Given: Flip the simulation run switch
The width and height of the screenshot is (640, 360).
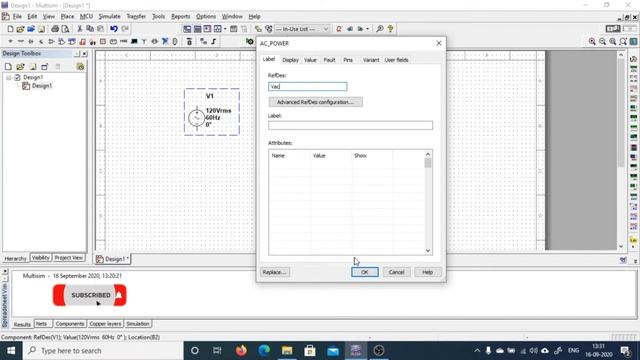Looking at the screenshot, I should [x=613, y=29].
